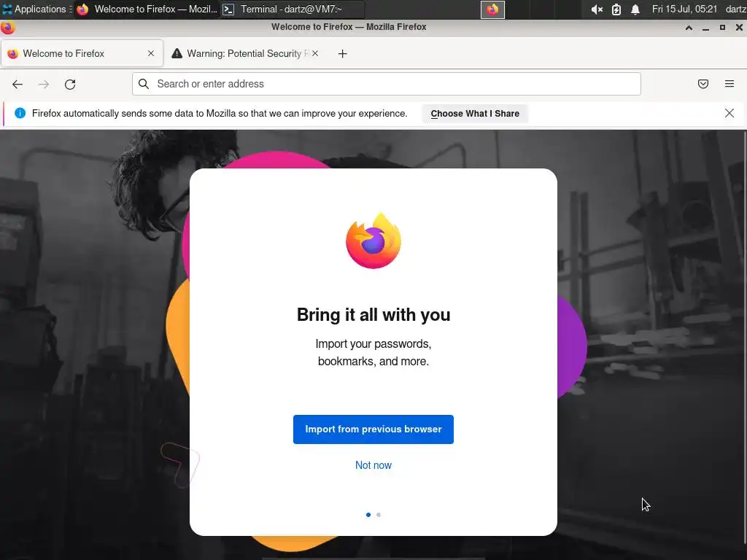The image size is (747, 560).
Task: Dismiss the data sharing notification bar
Action: point(729,113)
